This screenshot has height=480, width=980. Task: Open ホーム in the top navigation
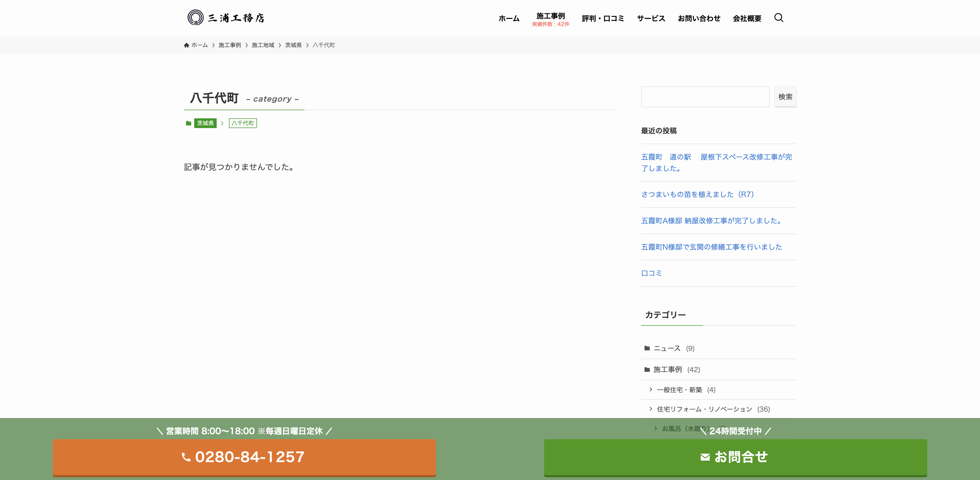click(509, 18)
